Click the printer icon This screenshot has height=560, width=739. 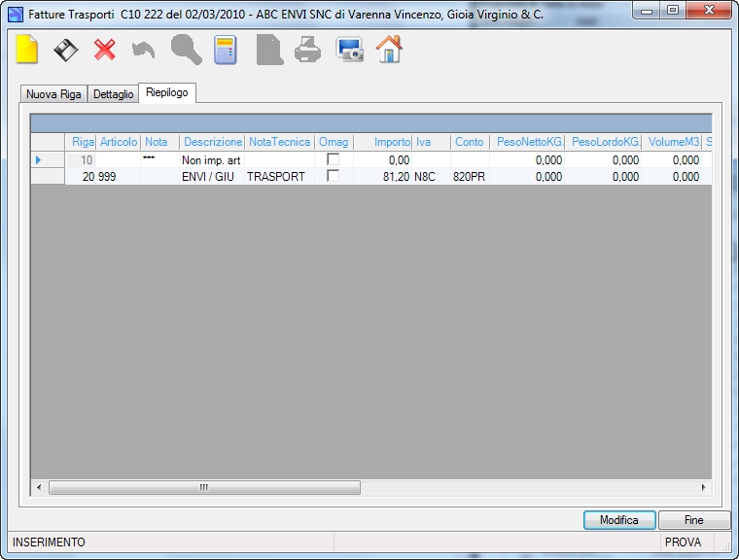[x=308, y=50]
